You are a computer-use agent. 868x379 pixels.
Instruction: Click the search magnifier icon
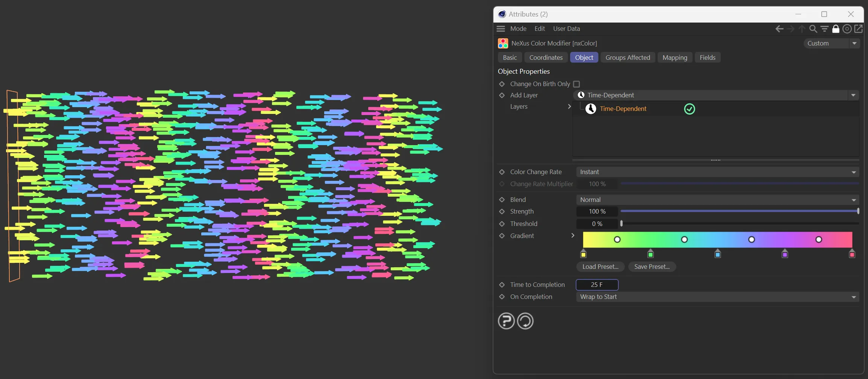(x=813, y=29)
